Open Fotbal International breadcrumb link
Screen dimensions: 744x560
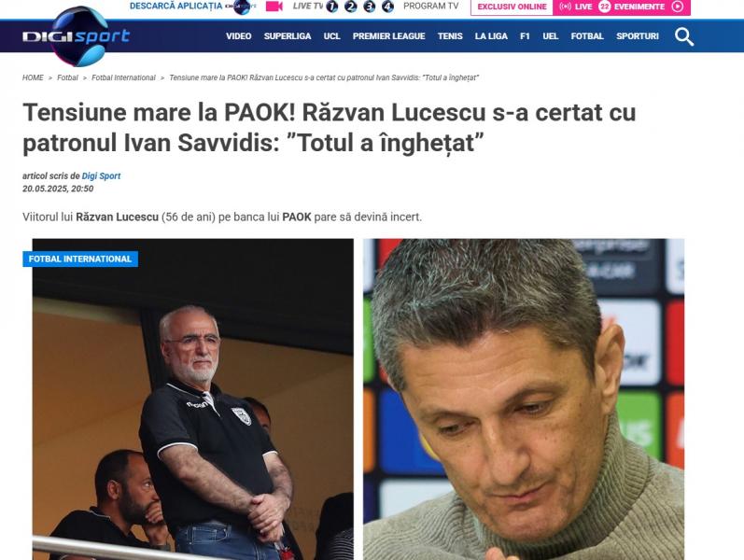click(x=123, y=77)
